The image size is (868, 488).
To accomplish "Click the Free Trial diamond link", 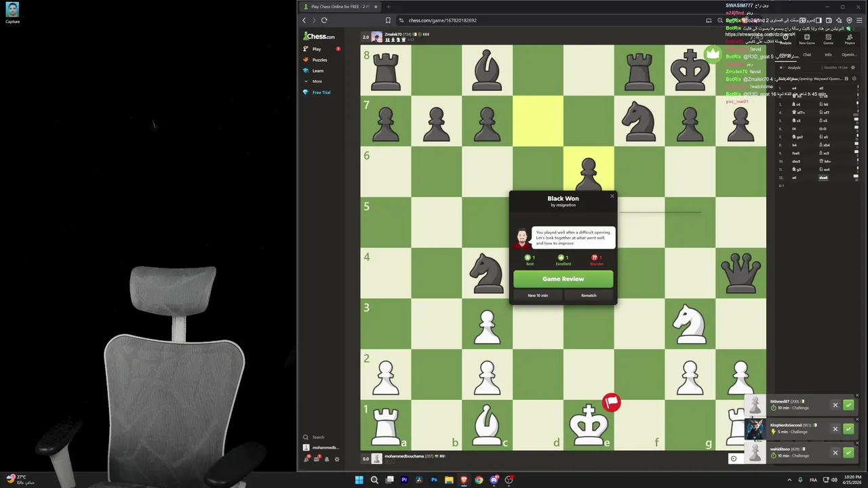I will [320, 92].
